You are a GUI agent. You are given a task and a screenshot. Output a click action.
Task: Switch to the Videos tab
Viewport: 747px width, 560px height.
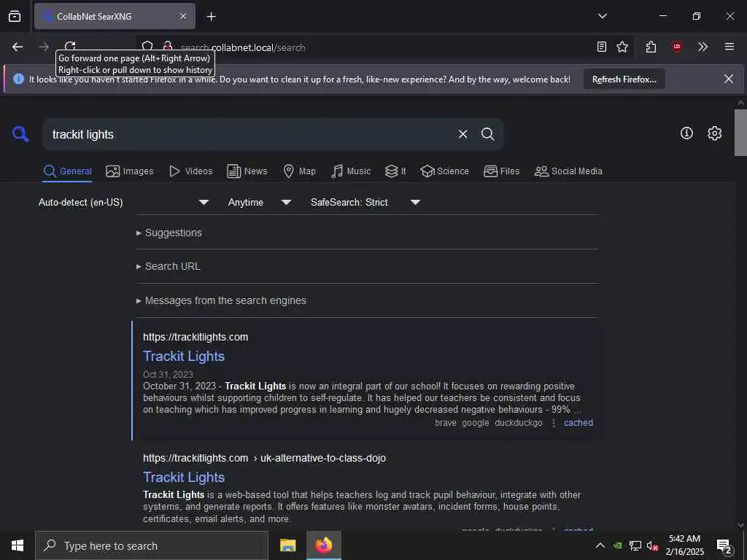190,171
